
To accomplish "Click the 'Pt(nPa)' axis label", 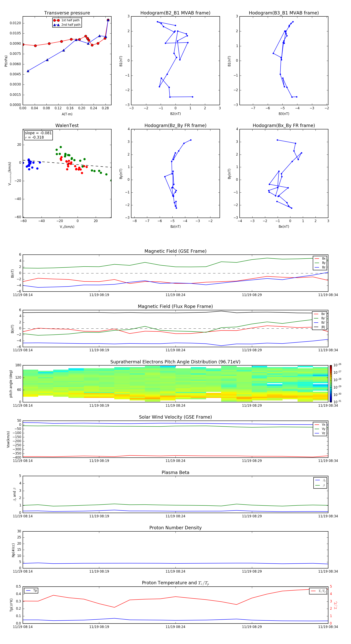I will click(6, 61).
